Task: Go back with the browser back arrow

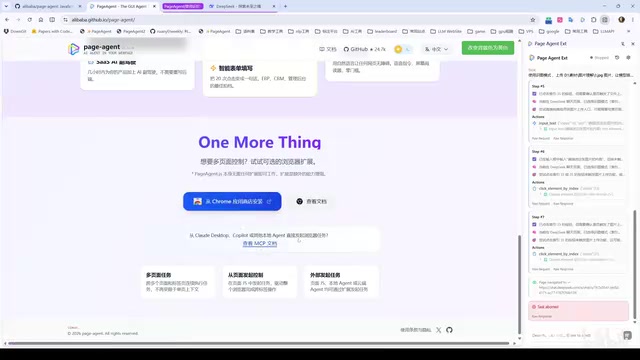Action: [x=7, y=20]
